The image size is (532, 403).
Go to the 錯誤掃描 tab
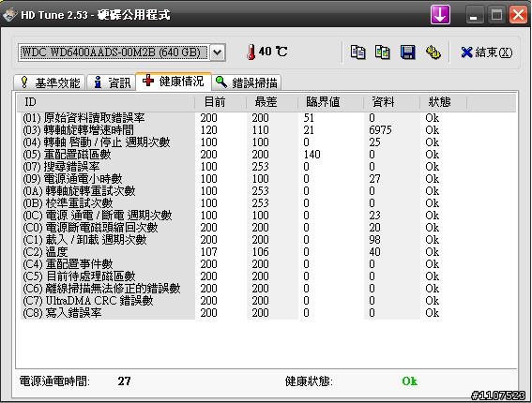[x=247, y=82]
